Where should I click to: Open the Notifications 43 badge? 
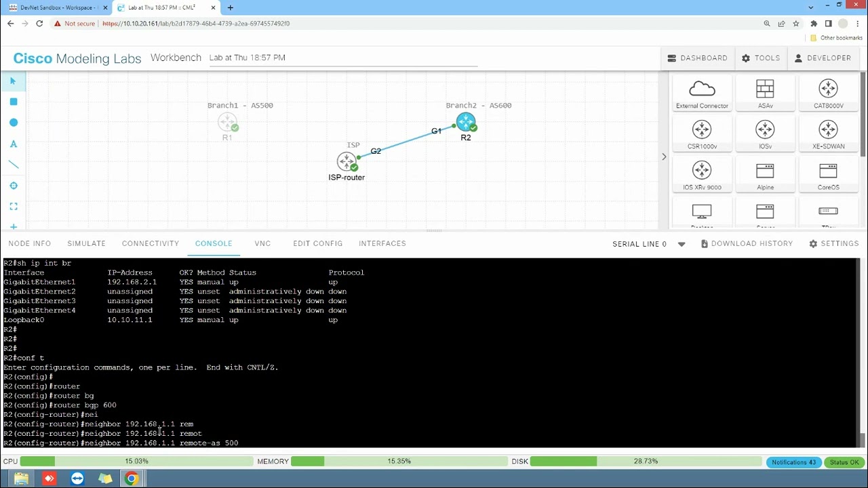[x=793, y=462]
